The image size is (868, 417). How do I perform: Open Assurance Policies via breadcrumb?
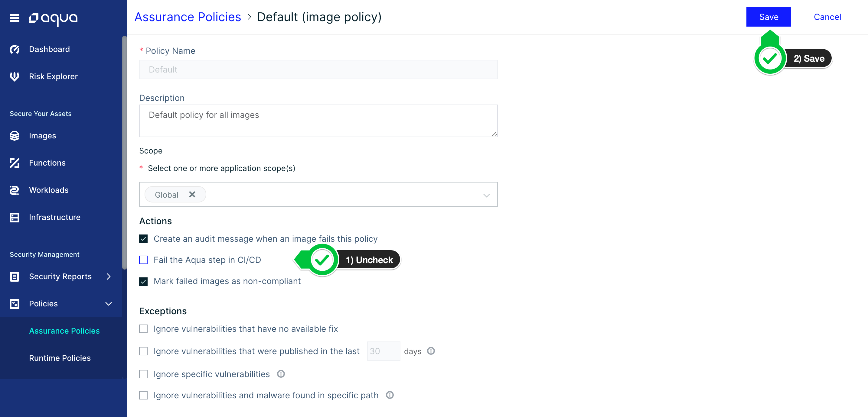tap(188, 17)
